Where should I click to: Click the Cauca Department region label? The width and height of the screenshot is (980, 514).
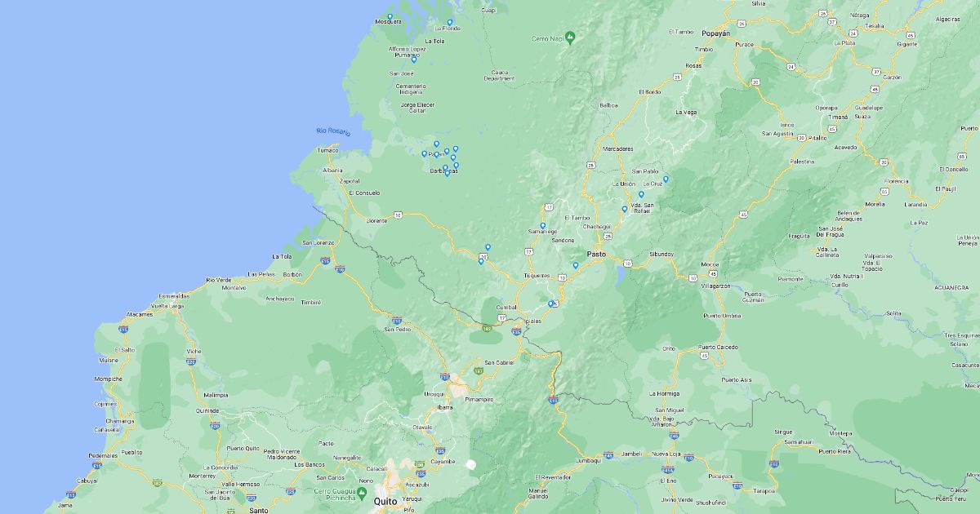500,75
